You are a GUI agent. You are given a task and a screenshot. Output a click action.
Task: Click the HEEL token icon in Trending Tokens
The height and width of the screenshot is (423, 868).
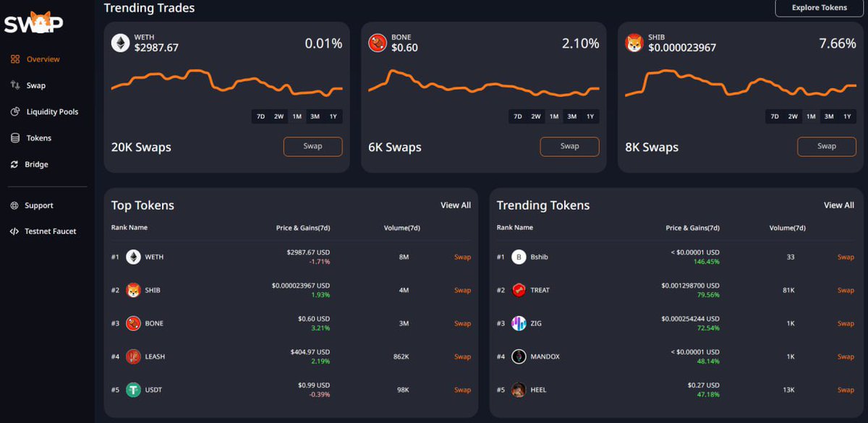519,390
